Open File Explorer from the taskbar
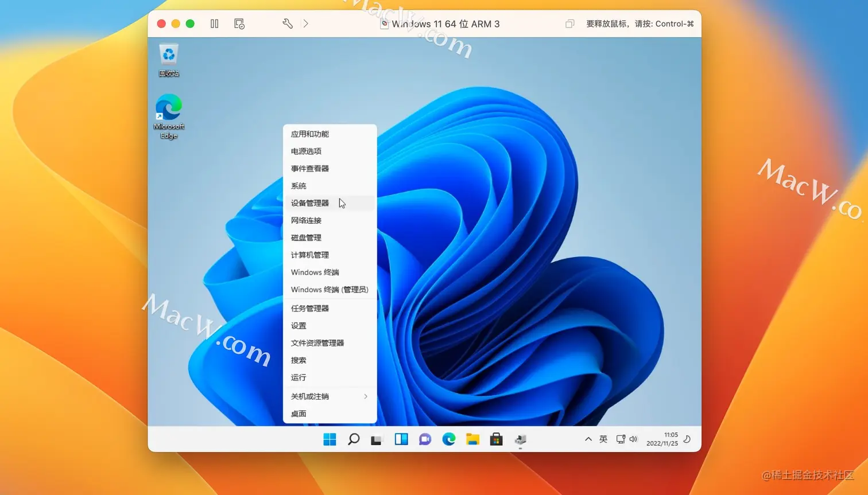This screenshot has height=495, width=868. tap(472, 439)
